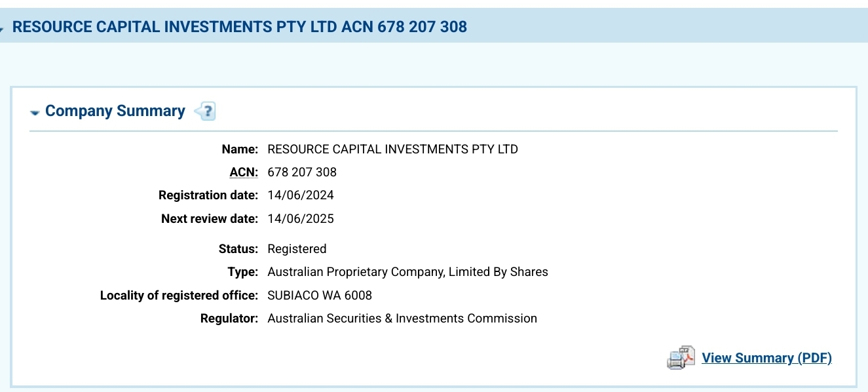Click the Company Summary heading text

pyautogui.click(x=115, y=111)
